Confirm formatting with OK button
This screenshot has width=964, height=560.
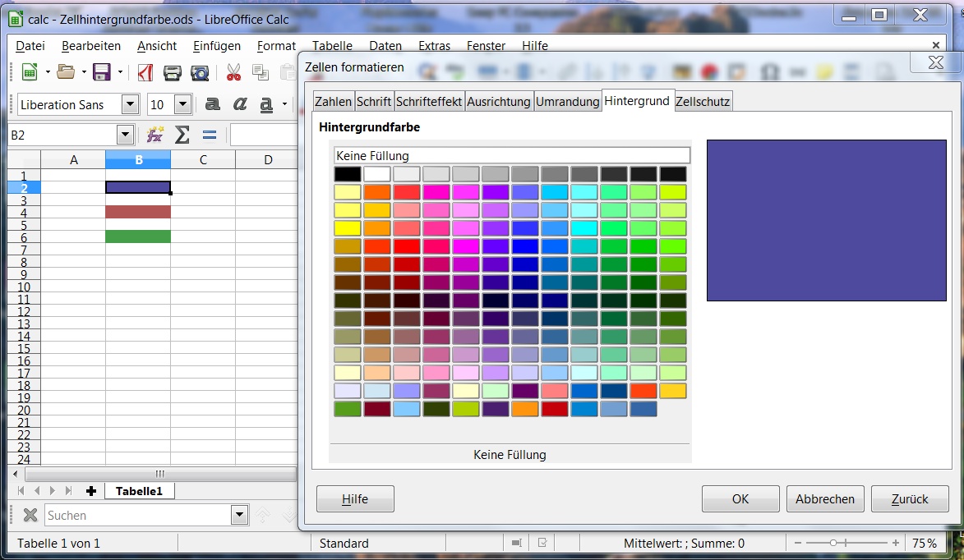739,498
